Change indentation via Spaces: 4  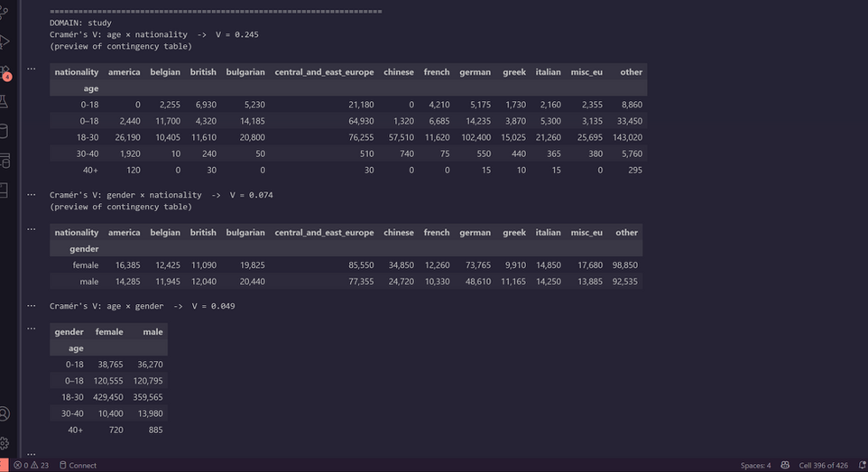point(755,466)
